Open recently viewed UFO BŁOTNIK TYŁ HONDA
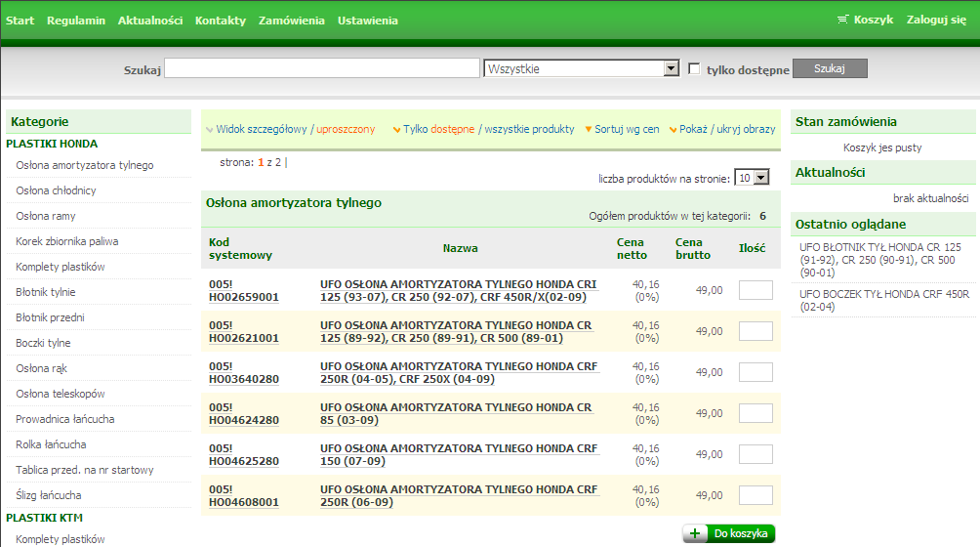The height and width of the screenshot is (547, 980). 880,260
